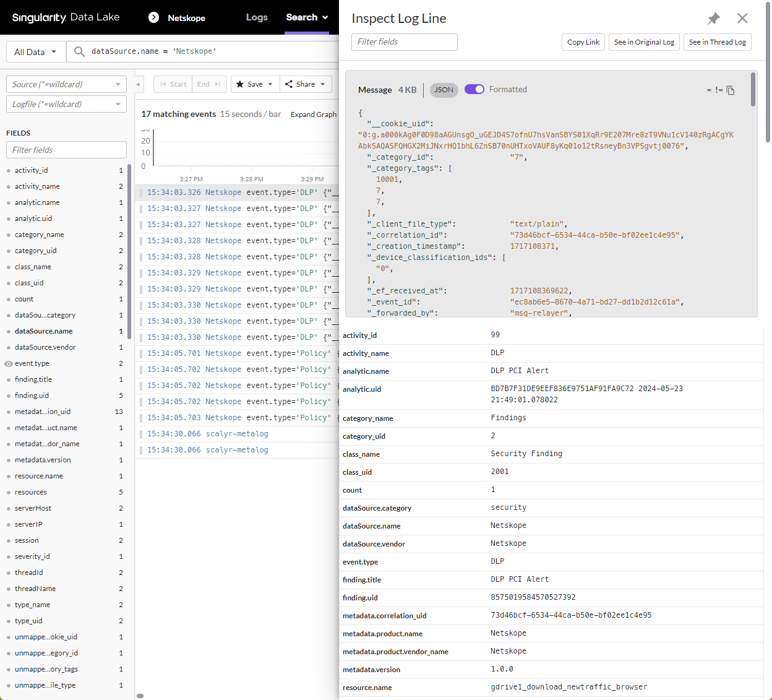Click the finding.uid value 8575019584570527392
This screenshot has height=700, width=772.
pyautogui.click(x=533, y=597)
